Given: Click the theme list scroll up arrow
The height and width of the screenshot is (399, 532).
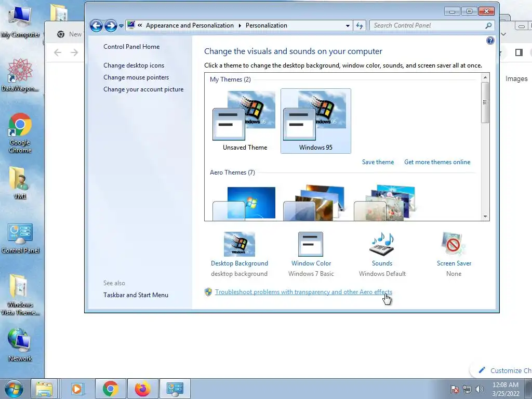Looking at the screenshot, I should (x=485, y=77).
